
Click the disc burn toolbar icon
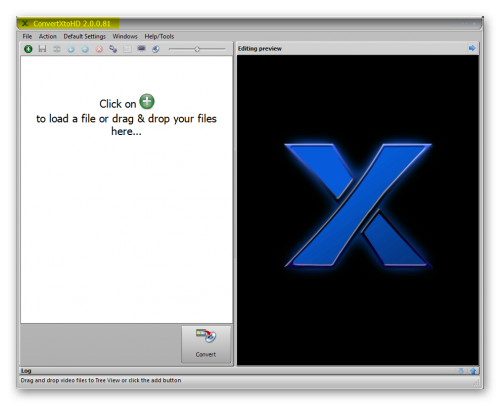[156, 49]
